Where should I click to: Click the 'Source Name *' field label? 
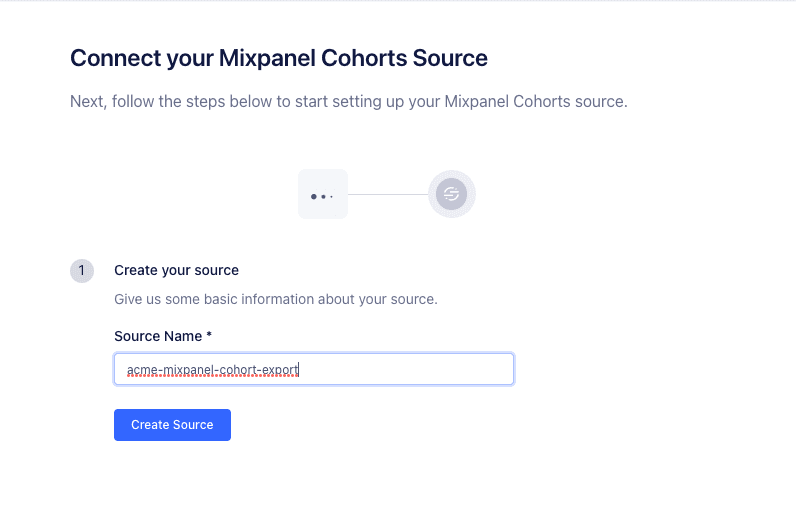(x=158, y=336)
